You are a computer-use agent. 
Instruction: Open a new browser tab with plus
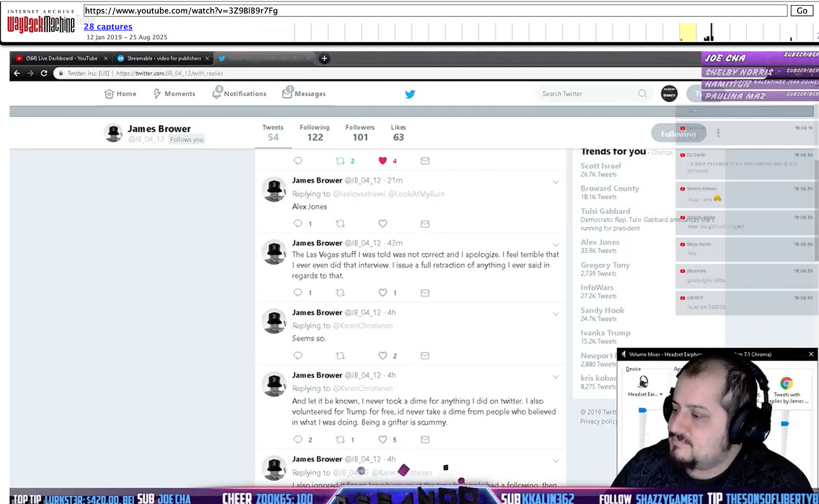[x=325, y=58]
